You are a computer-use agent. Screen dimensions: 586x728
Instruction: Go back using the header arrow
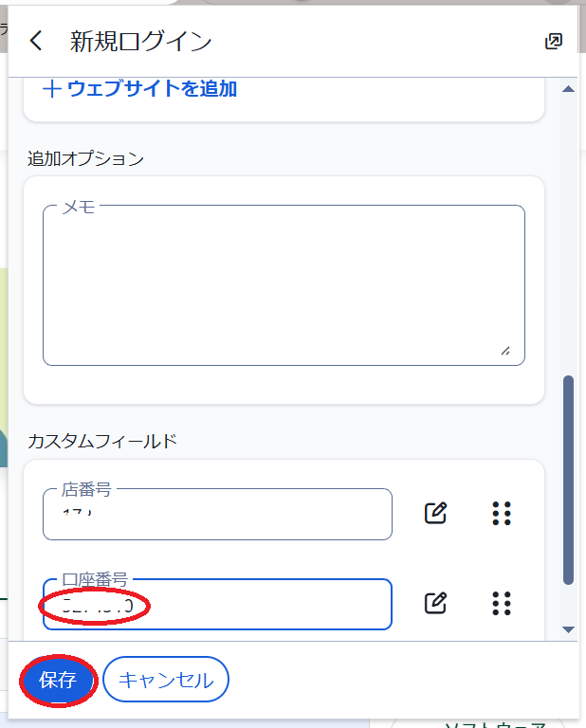pyautogui.click(x=36, y=41)
